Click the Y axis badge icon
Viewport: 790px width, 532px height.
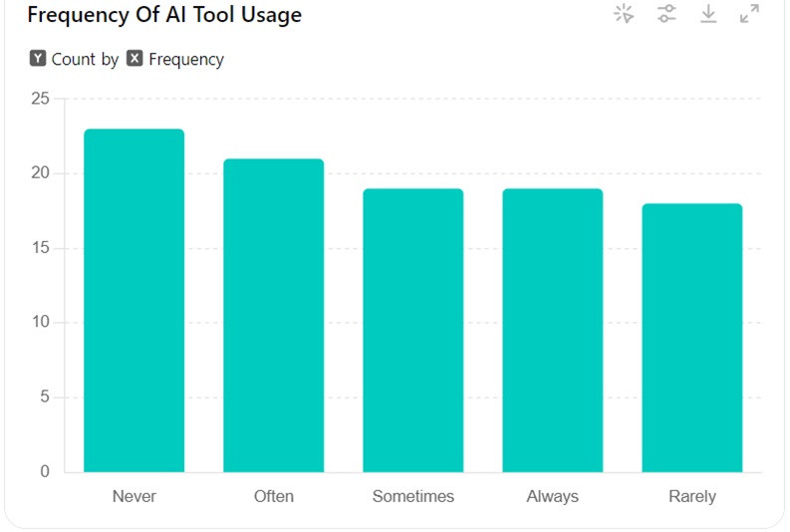38,59
